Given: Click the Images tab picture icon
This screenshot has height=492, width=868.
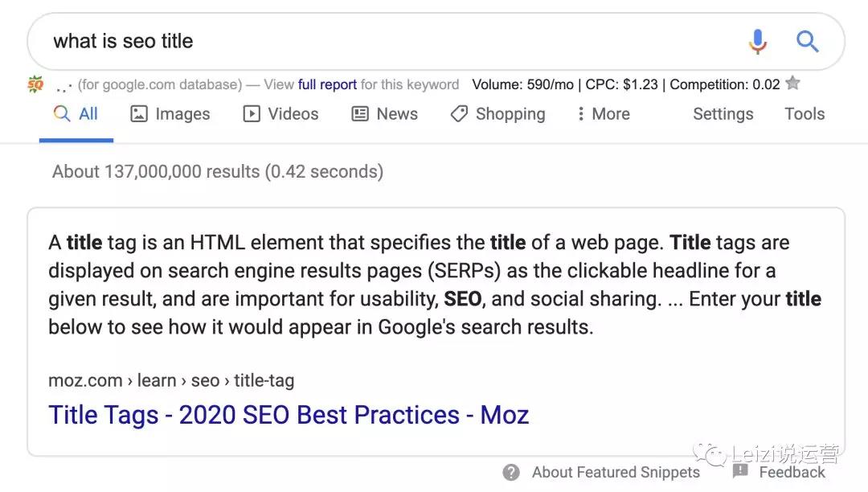Looking at the screenshot, I should (138, 114).
